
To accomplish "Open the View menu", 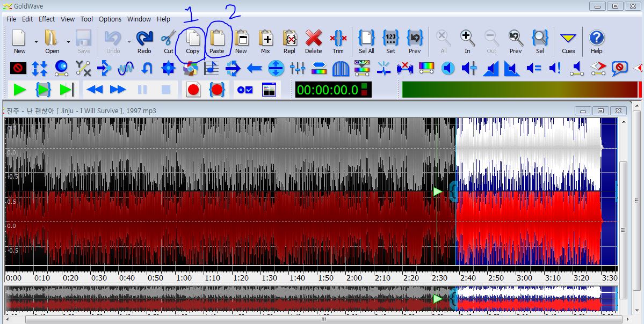I will pyautogui.click(x=68, y=19).
